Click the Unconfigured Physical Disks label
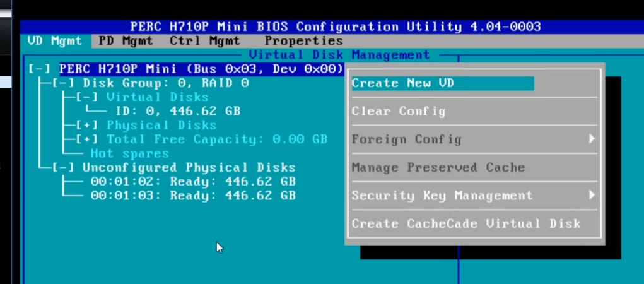The height and width of the screenshot is (284, 644). 189,168
